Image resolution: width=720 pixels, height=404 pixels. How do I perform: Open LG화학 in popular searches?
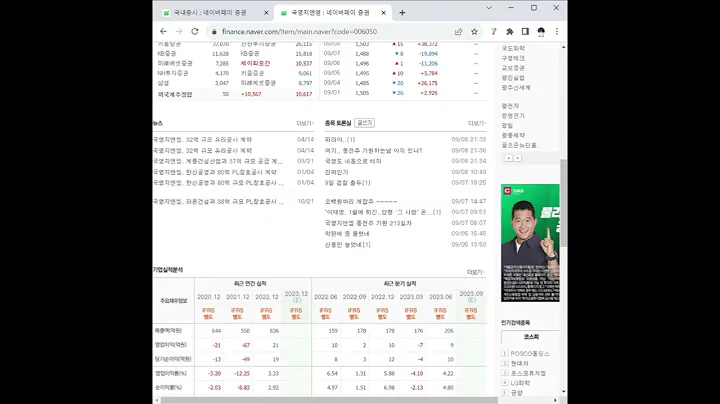[x=520, y=383]
